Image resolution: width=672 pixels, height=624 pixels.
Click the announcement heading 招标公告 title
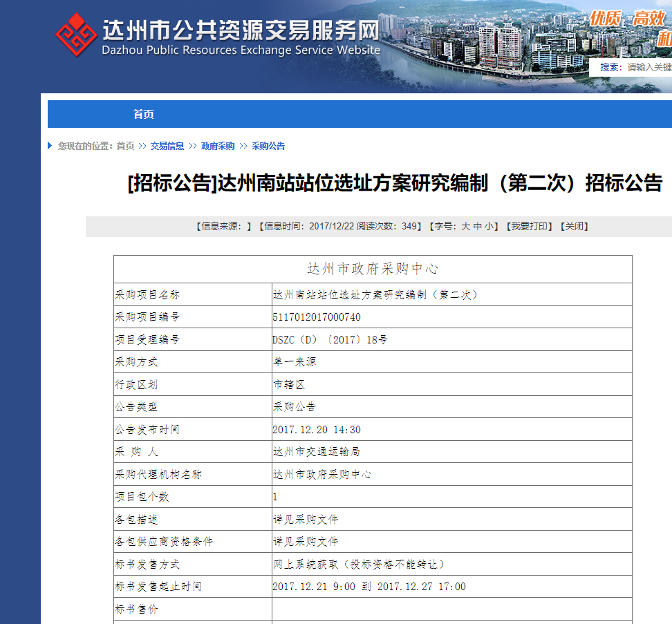(x=395, y=183)
